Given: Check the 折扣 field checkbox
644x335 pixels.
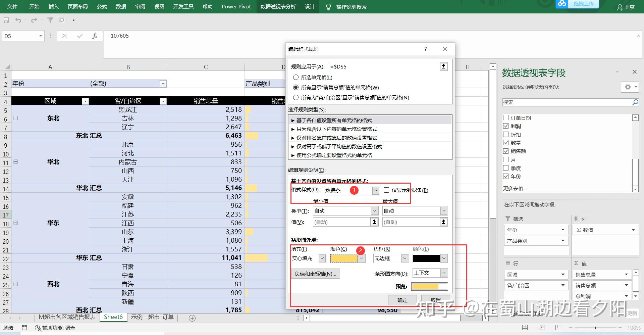Looking at the screenshot, I should click(x=506, y=134).
